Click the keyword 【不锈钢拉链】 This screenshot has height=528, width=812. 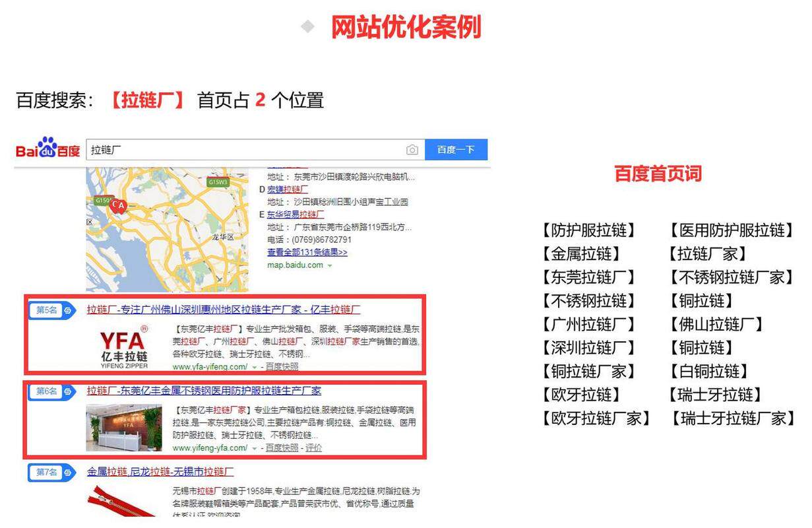589,301
